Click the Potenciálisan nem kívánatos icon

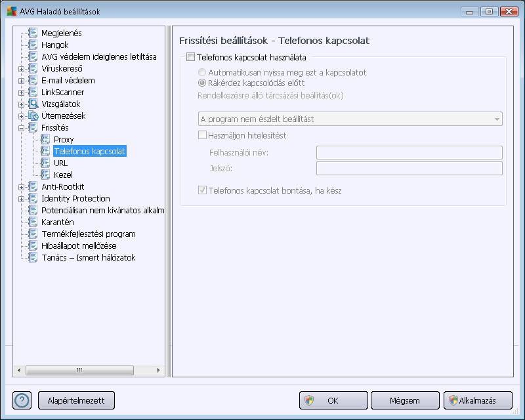(33, 210)
